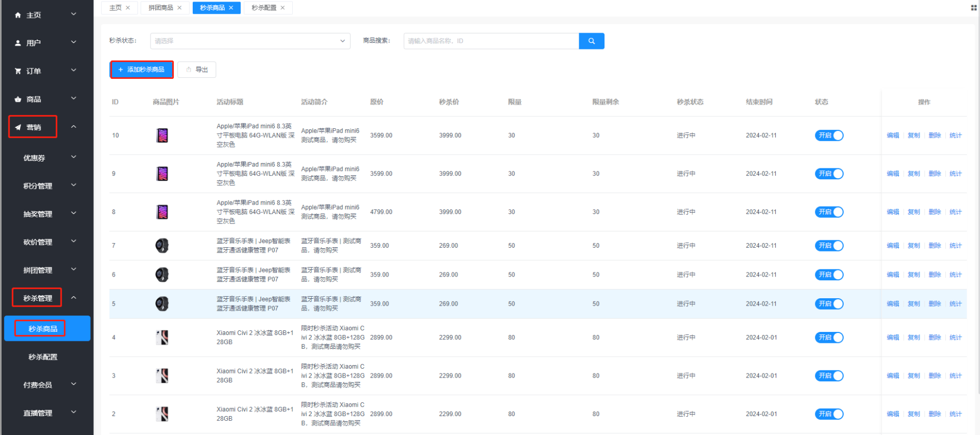
Task: Click the blue search magnifier button
Action: (x=591, y=41)
